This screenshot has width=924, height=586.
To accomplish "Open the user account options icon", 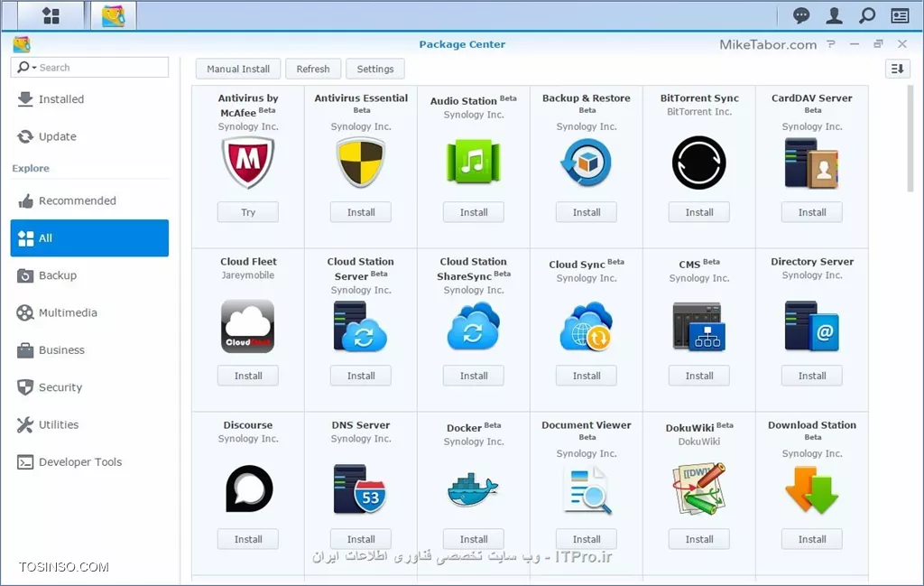I will [x=834, y=15].
